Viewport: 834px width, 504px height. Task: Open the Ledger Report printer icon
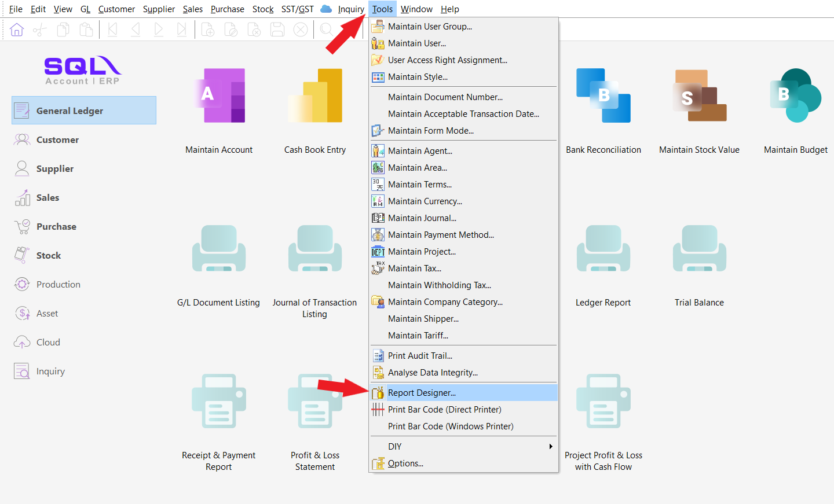click(603, 249)
